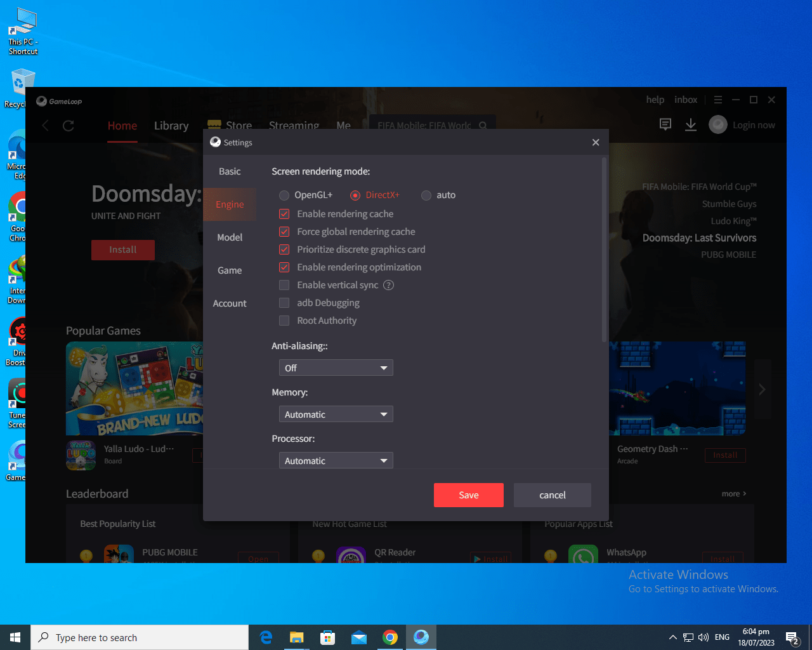This screenshot has height=650, width=812.
Task: Click the GameLoop taskbar icon
Action: pyautogui.click(x=421, y=637)
